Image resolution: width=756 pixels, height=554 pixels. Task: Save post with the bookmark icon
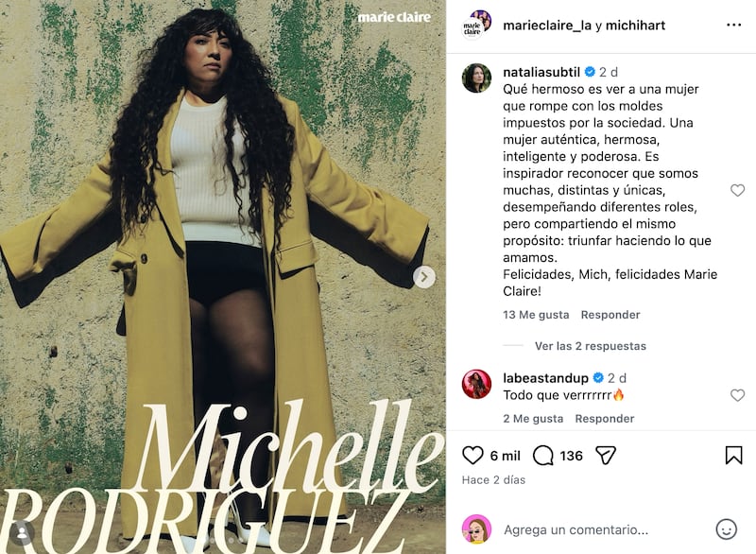tap(733, 455)
